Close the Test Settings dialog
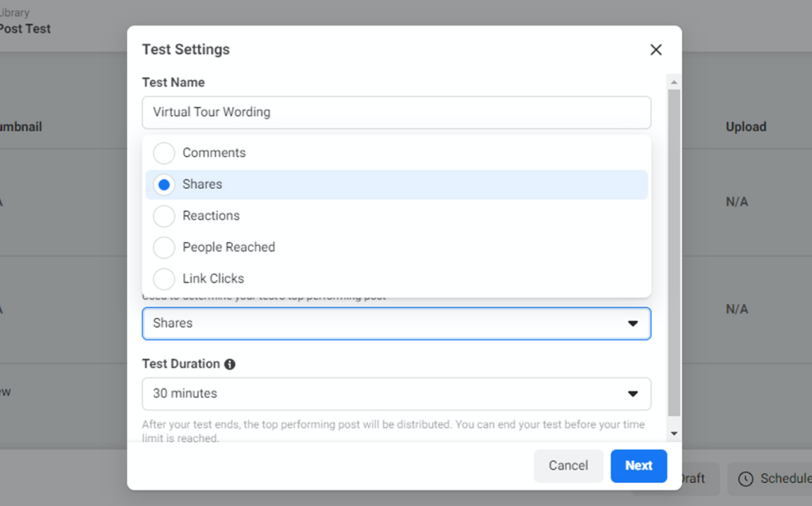 [x=656, y=49]
